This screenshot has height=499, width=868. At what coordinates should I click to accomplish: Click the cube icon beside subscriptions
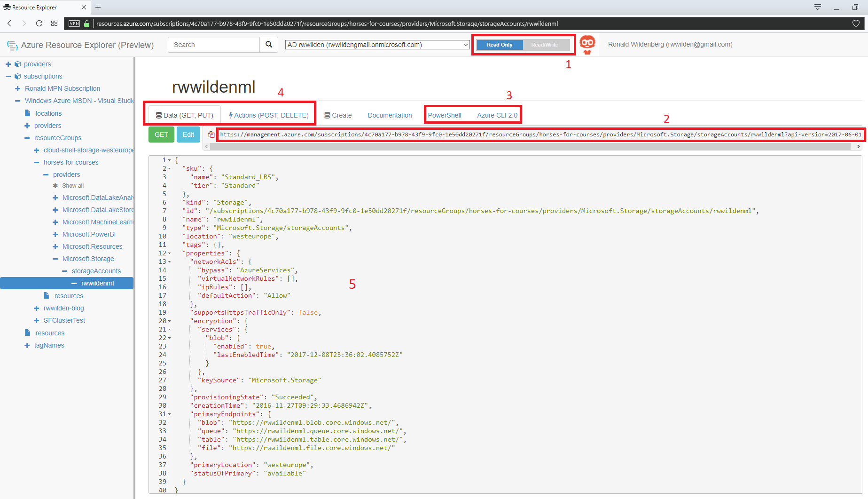[17, 76]
